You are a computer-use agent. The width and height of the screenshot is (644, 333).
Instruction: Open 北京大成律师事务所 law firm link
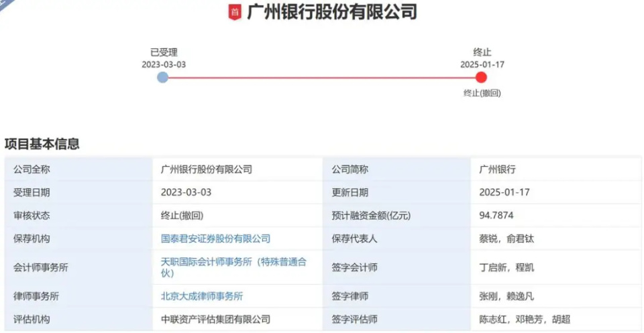coord(202,296)
